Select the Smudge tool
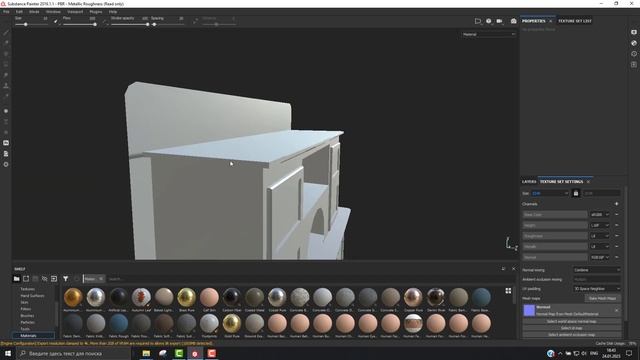640x360 pixels. click(6, 75)
